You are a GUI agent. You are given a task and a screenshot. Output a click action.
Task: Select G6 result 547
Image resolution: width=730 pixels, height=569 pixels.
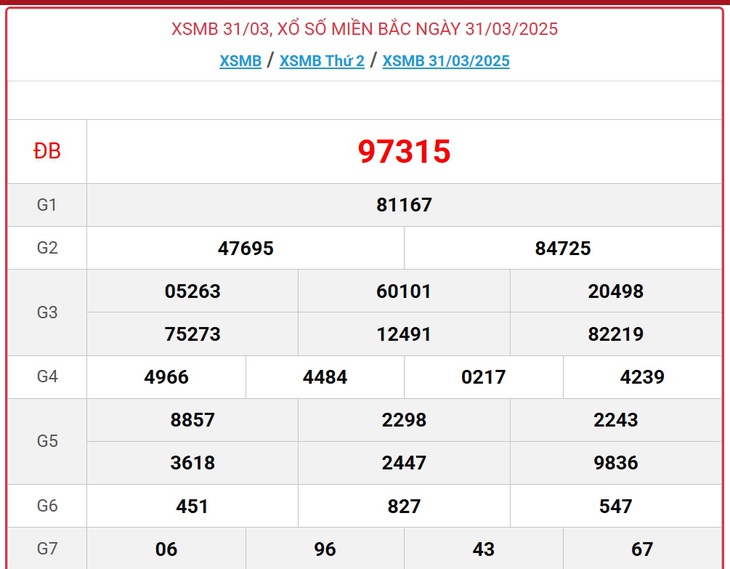[x=615, y=506]
